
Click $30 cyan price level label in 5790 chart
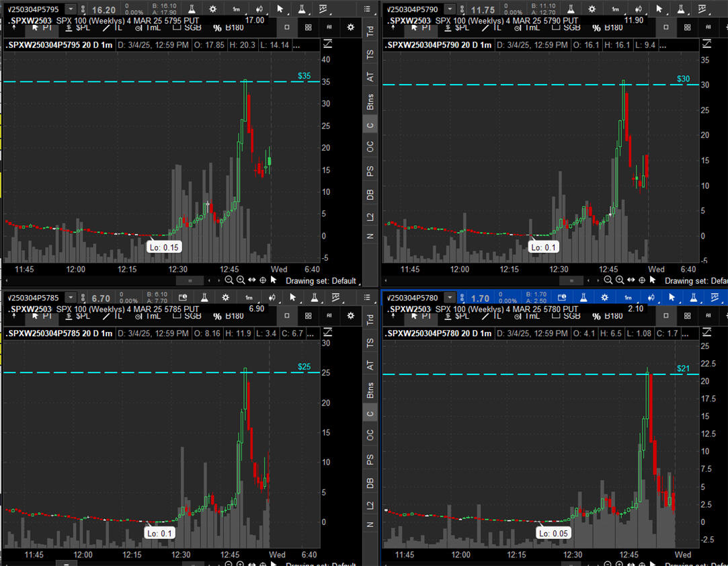[x=683, y=79]
